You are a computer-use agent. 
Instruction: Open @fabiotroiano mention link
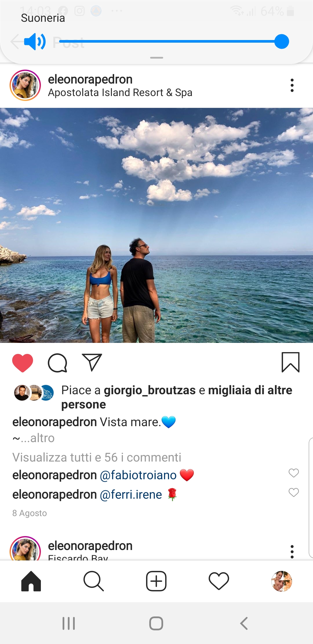[x=138, y=475]
